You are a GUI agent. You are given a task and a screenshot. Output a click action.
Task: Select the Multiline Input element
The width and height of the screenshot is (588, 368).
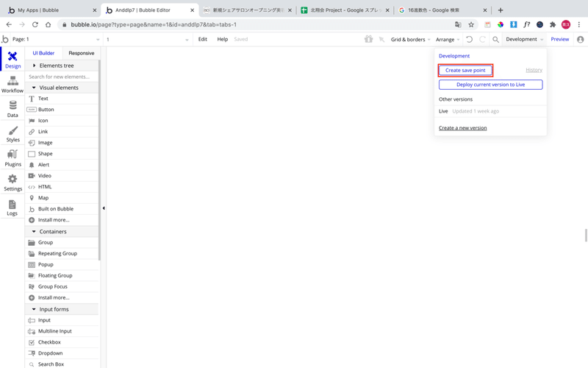tap(62, 331)
